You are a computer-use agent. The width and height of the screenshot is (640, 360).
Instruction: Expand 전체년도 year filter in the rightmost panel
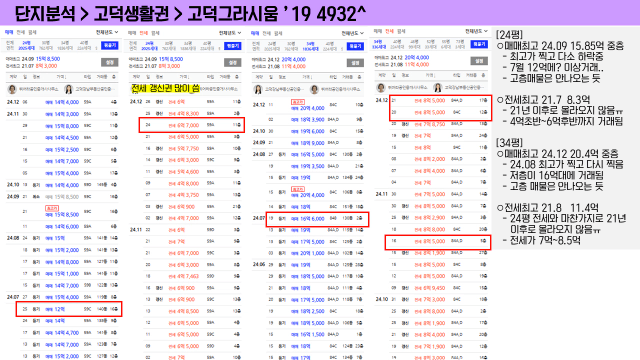476,31
